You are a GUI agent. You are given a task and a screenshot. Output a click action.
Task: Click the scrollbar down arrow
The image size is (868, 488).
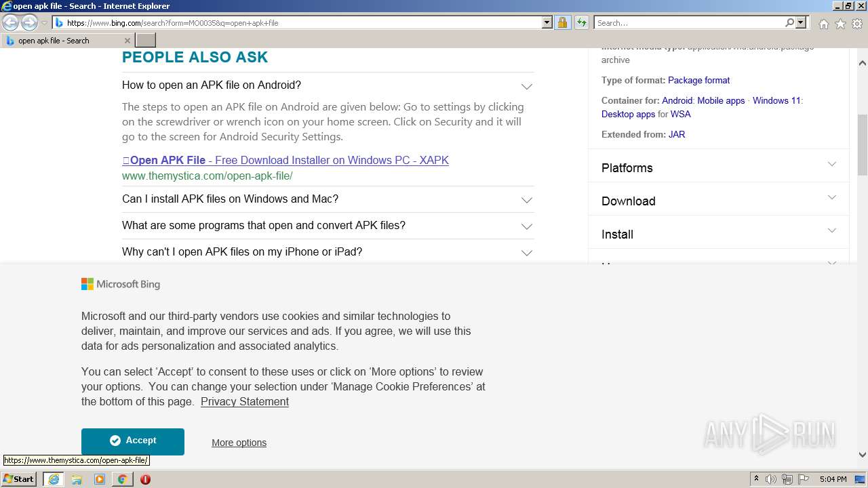click(x=863, y=455)
